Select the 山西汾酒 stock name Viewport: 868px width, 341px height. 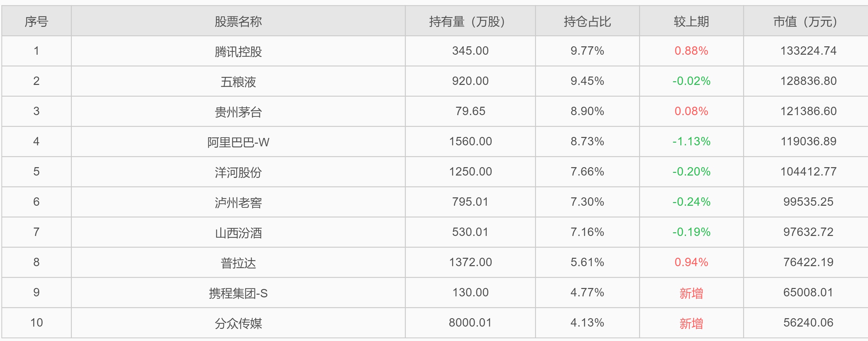(238, 233)
